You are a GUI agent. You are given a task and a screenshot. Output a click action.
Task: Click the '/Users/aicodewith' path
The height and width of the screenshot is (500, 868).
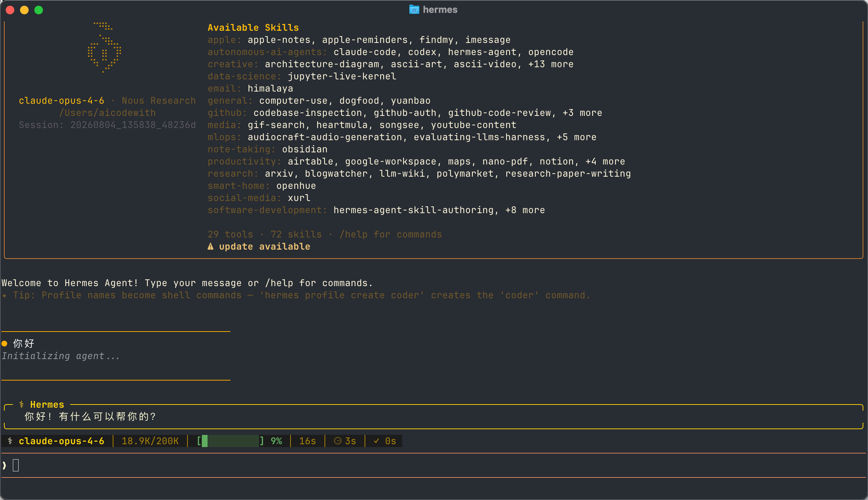[x=107, y=113]
